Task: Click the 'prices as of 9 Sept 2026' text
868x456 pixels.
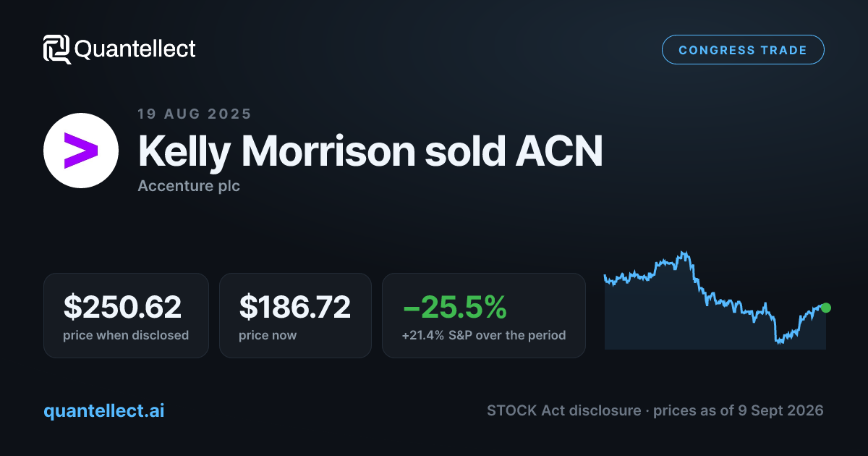Action: [739, 410]
